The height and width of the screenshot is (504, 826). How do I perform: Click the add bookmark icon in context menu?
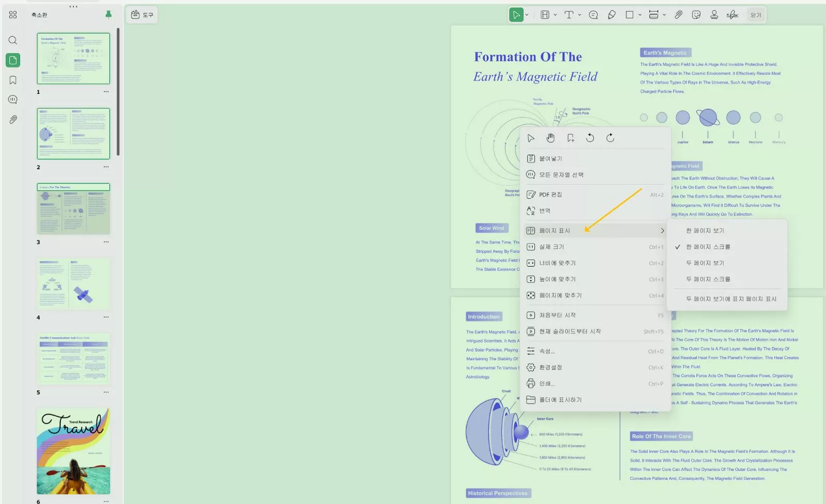pos(570,138)
